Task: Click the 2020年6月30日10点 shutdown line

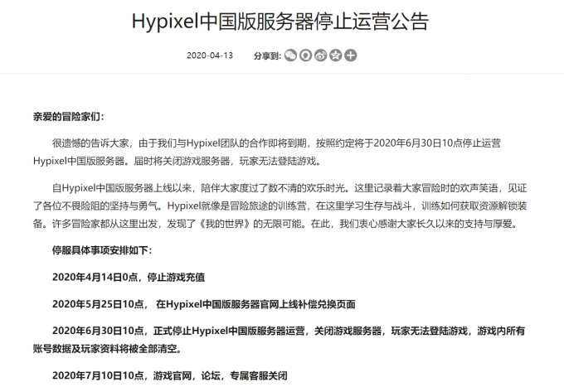Action: coord(280,340)
